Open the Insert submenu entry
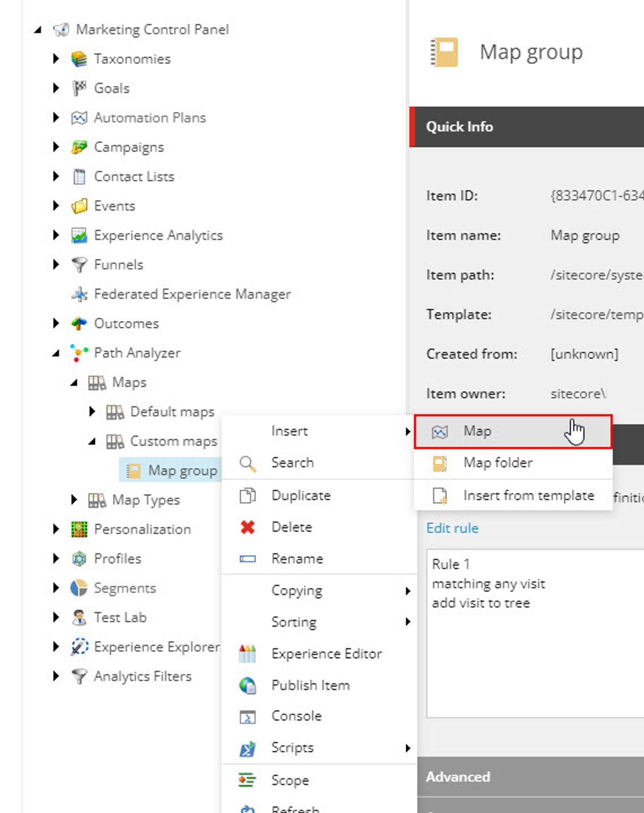 tap(319, 431)
